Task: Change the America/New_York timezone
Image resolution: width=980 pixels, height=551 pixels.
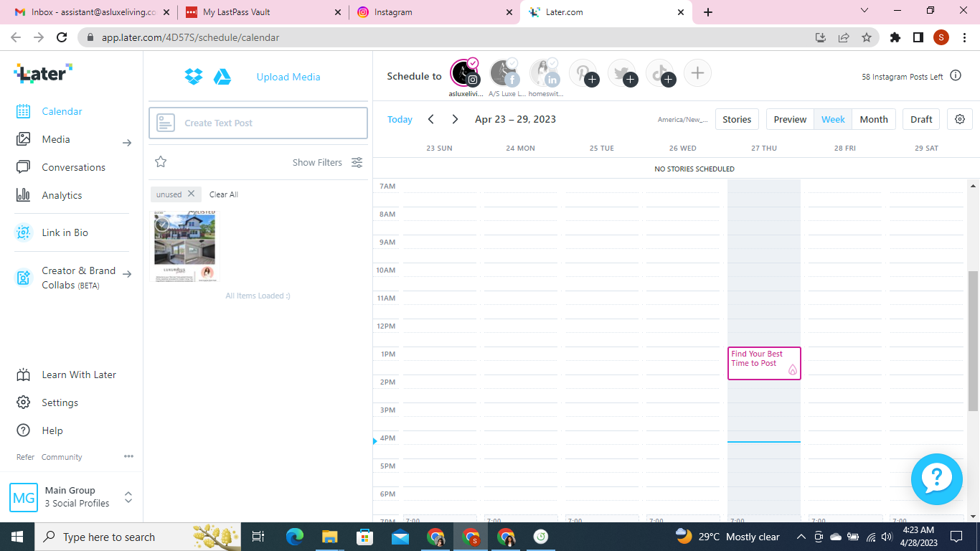Action: pos(683,119)
